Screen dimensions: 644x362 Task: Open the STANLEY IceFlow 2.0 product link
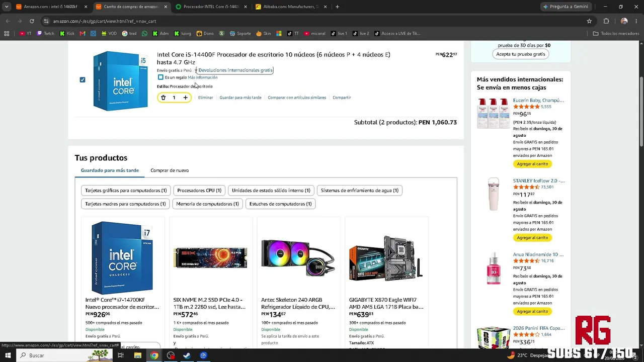539,181
